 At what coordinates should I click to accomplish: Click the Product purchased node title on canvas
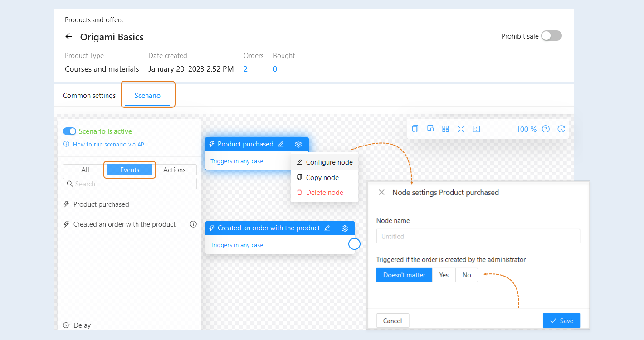pos(245,144)
